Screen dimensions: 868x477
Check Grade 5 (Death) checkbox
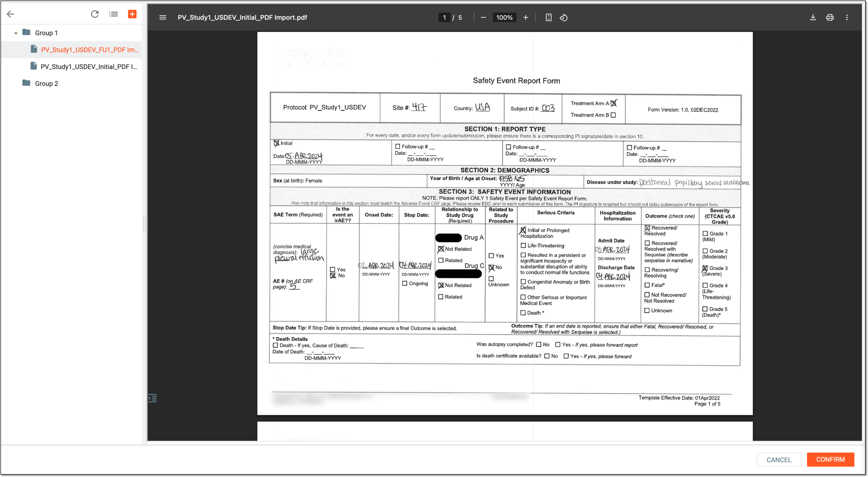(705, 309)
